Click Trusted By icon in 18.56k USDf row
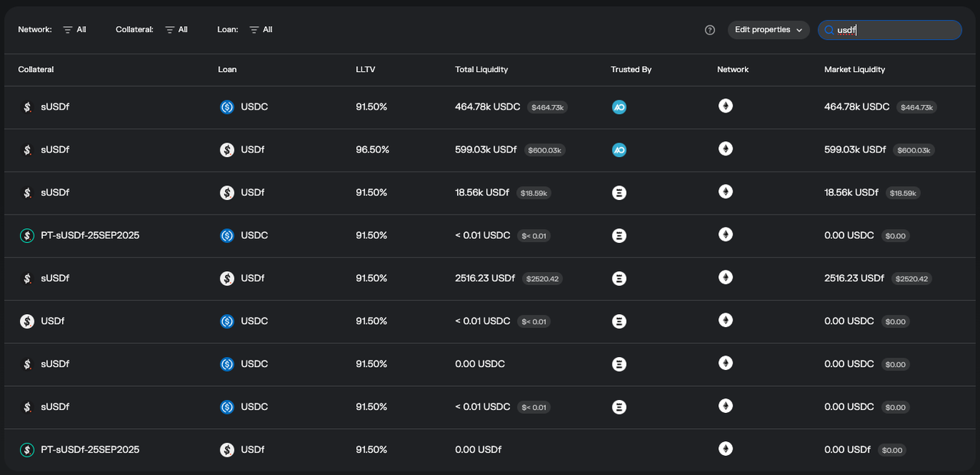Image resolution: width=980 pixels, height=475 pixels. click(x=619, y=193)
